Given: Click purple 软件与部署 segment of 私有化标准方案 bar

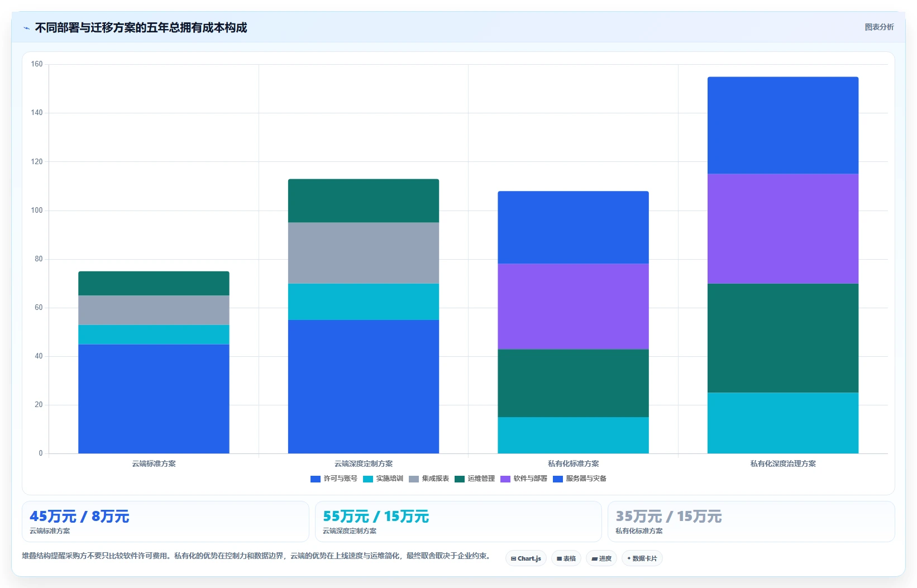Looking at the screenshot, I should pos(573,307).
